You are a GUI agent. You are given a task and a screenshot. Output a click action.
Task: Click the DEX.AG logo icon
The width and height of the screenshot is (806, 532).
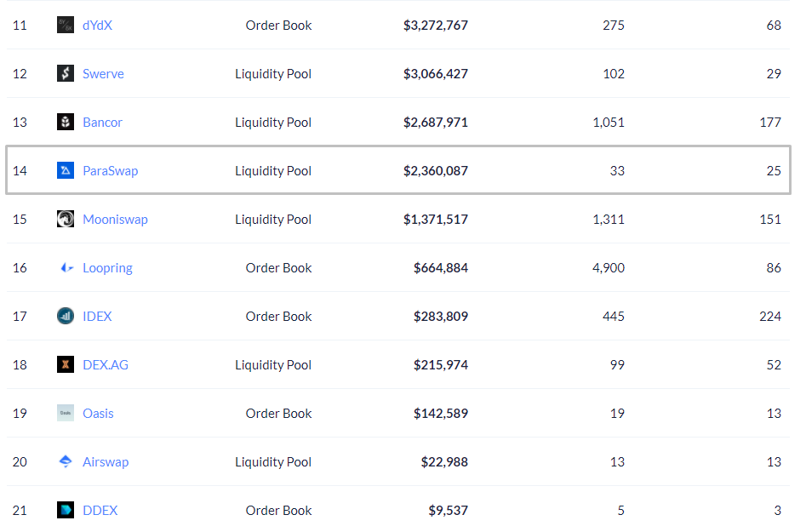(x=66, y=365)
